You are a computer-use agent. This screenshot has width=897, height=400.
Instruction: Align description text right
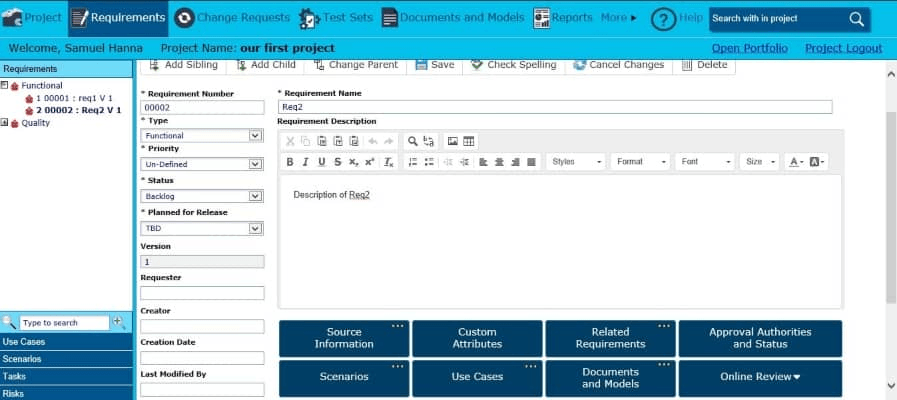click(x=515, y=162)
